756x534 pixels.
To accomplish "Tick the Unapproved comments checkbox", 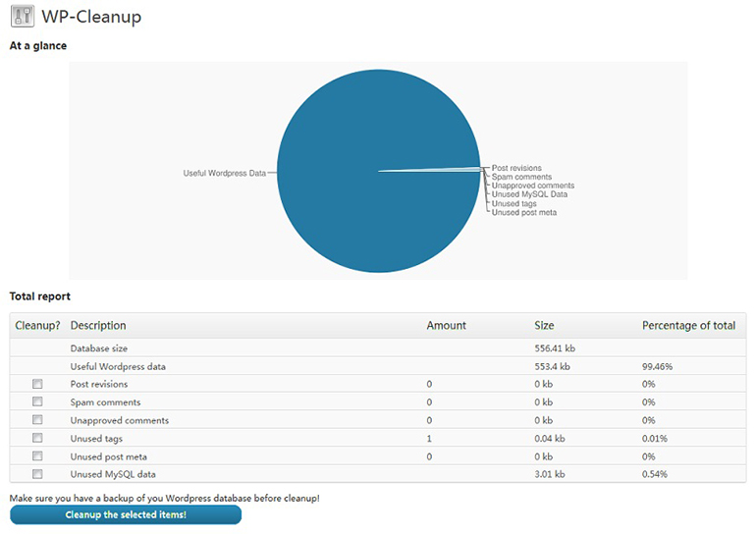I will (37, 420).
